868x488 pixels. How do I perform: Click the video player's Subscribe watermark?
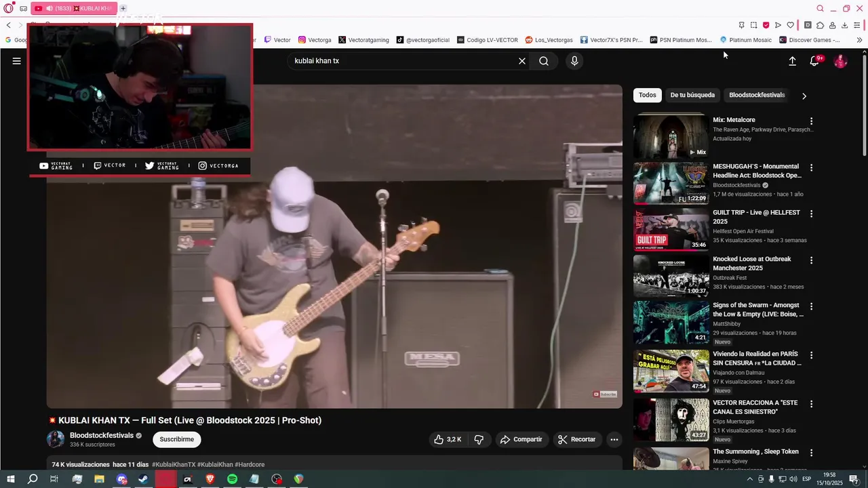[605, 394]
